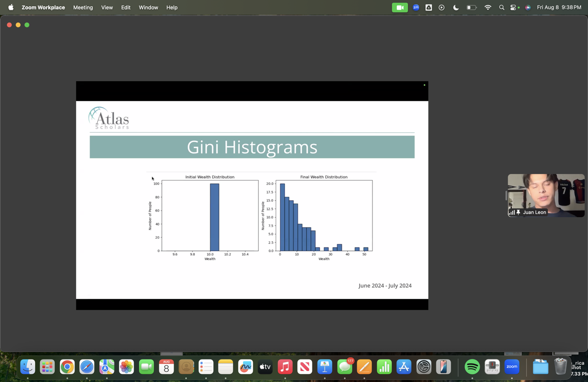
Task: Toggle Focus mode moon icon
Action: (x=456, y=7)
